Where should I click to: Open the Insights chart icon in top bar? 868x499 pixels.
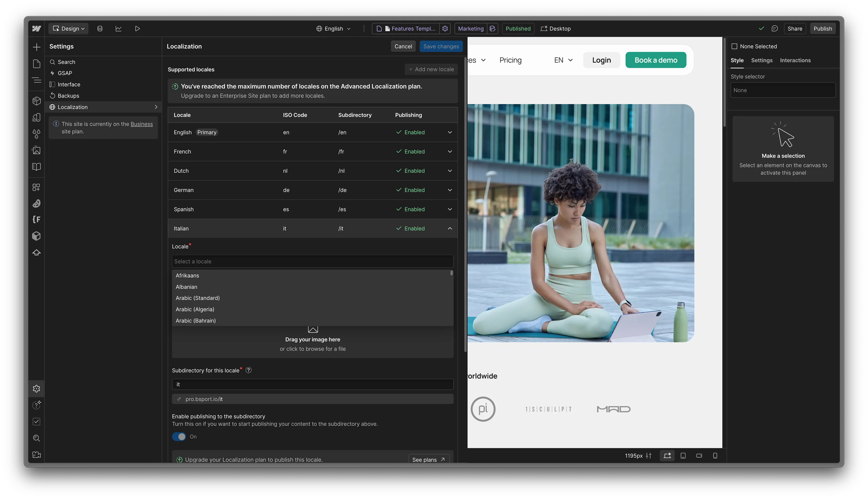tap(118, 29)
